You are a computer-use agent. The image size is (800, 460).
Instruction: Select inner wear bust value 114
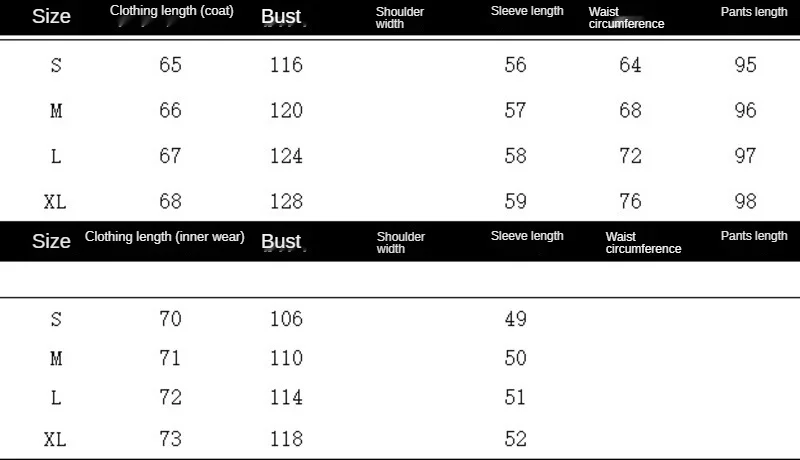click(286, 397)
